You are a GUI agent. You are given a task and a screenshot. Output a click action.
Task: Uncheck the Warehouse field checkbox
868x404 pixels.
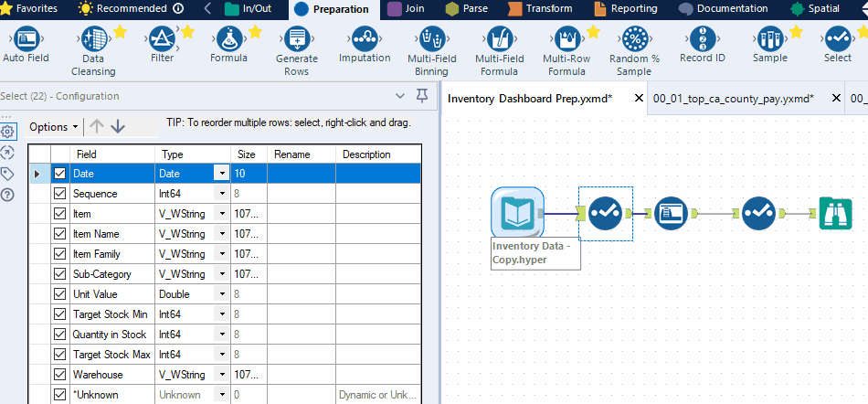coord(59,375)
